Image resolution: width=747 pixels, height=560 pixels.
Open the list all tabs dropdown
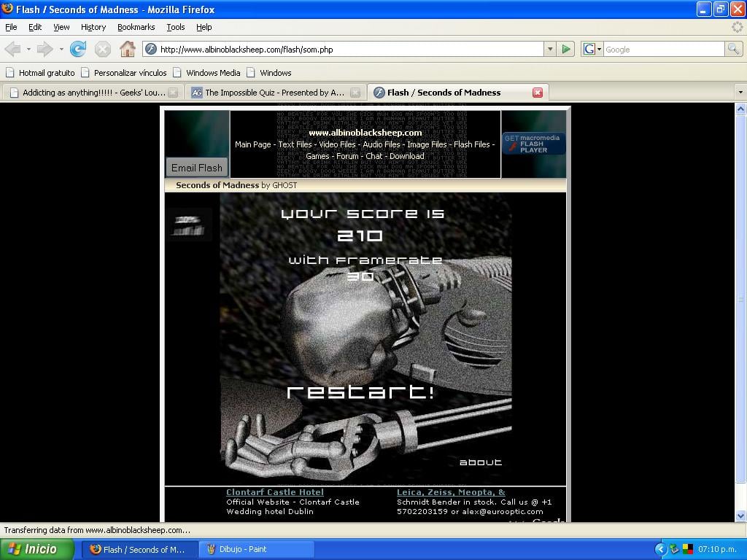[x=740, y=93]
